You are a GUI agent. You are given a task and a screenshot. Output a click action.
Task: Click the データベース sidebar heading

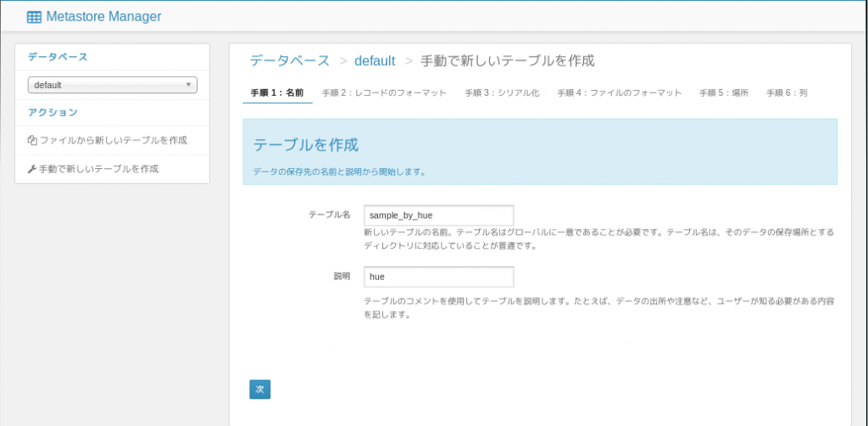[58, 57]
